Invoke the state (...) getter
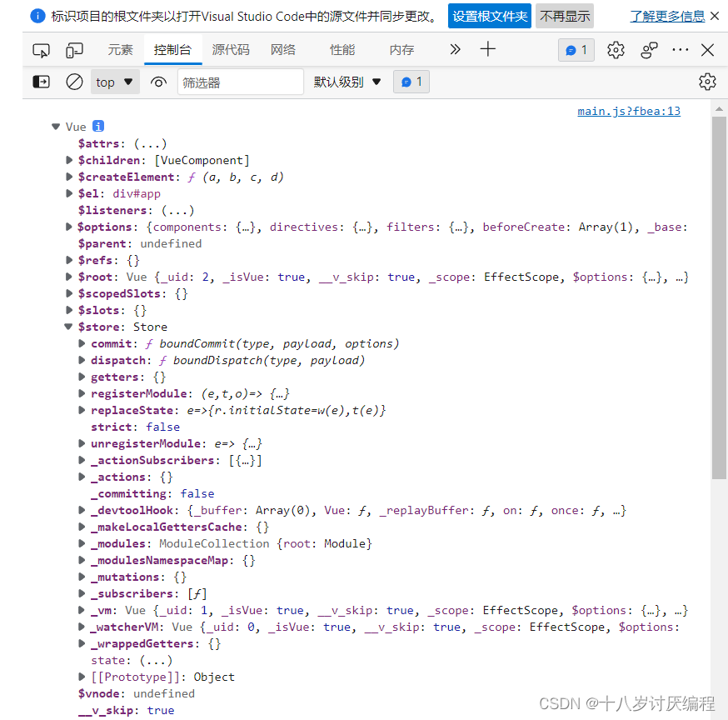Image resolution: width=728 pixels, height=720 pixels. coord(156,661)
